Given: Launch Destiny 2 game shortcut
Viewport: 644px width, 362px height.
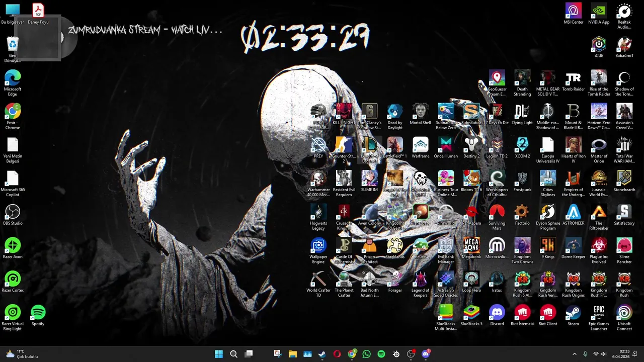Looking at the screenshot, I should [x=471, y=148].
